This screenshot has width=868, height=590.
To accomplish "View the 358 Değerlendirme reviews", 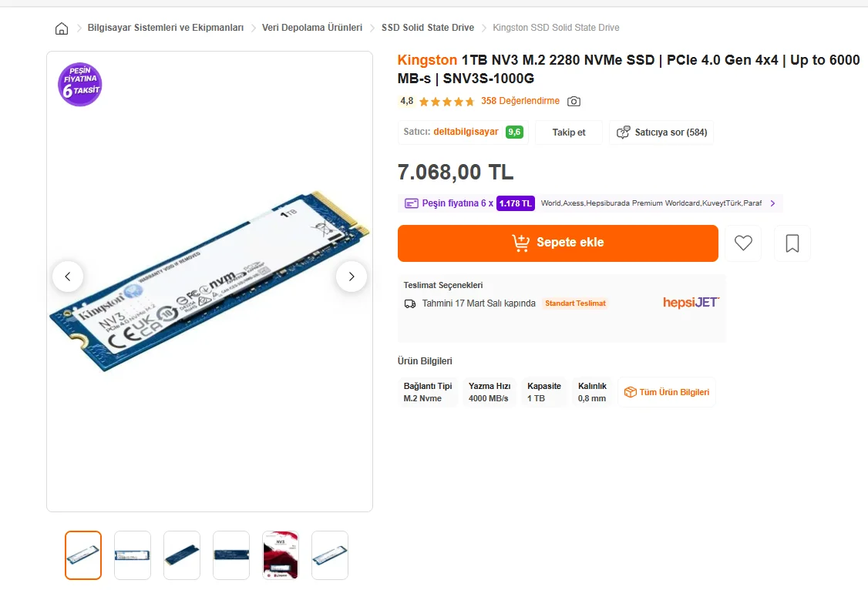I will click(520, 101).
